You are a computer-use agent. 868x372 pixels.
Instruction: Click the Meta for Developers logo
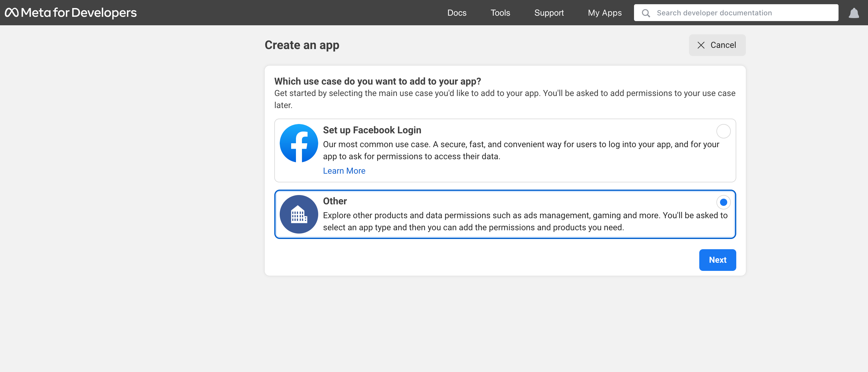(70, 13)
